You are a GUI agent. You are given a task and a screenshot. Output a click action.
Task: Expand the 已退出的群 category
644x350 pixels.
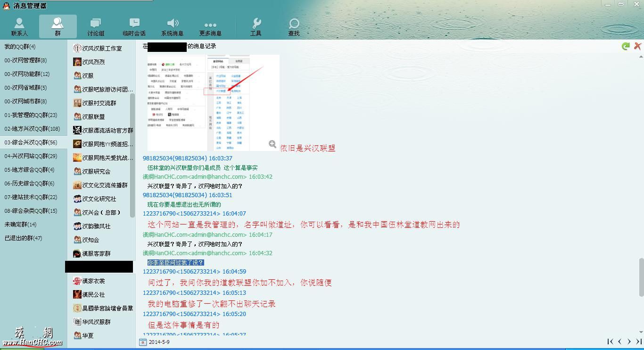point(23,238)
